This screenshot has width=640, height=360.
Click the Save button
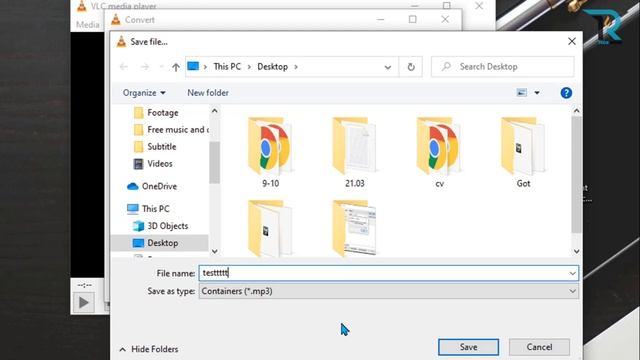(x=468, y=347)
